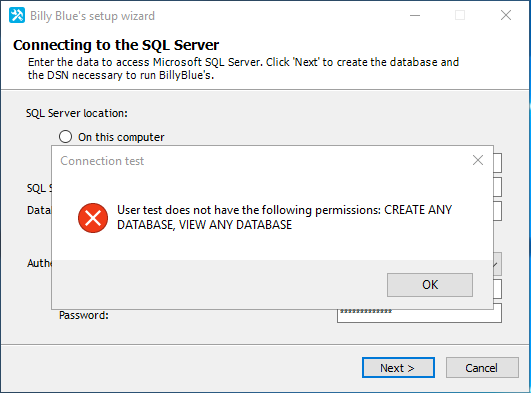531x393 pixels.
Task: Click the Billy Blue's wizard title bar icon
Action: tap(17, 16)
